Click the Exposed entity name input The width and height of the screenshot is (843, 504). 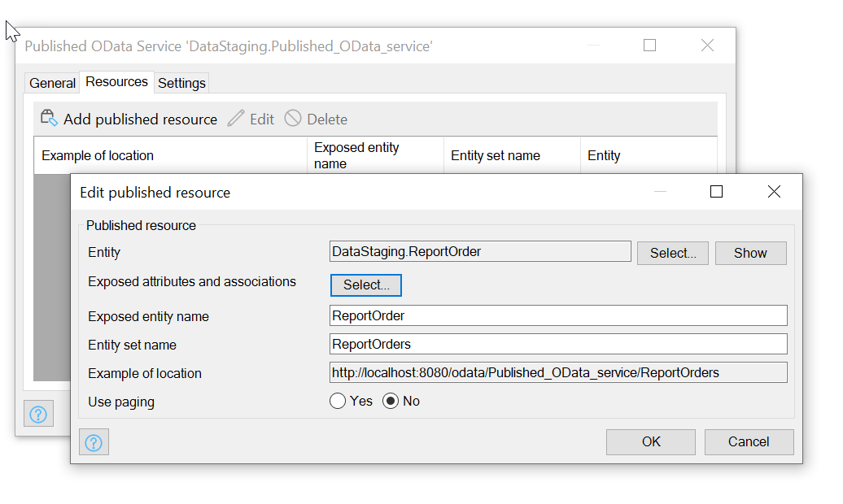558,315
